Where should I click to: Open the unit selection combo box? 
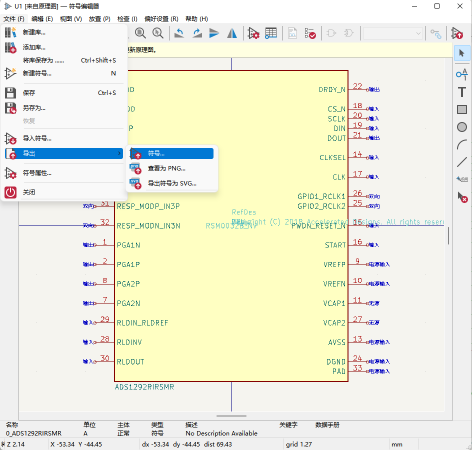[x=393, y=33]
